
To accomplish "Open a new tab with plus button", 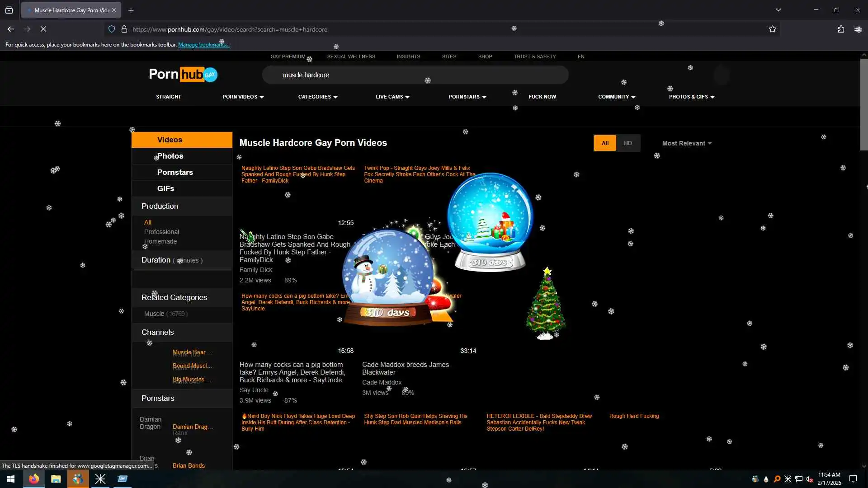I will point(131,10).
